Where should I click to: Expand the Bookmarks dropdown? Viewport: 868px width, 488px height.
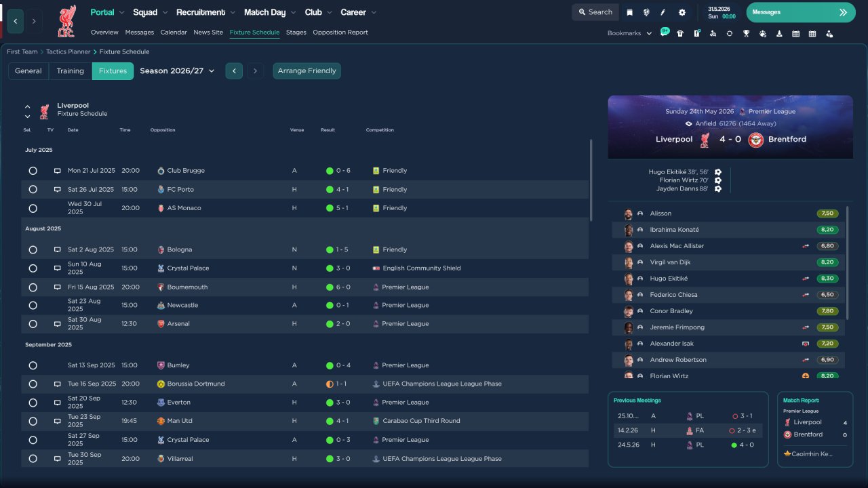629,33
